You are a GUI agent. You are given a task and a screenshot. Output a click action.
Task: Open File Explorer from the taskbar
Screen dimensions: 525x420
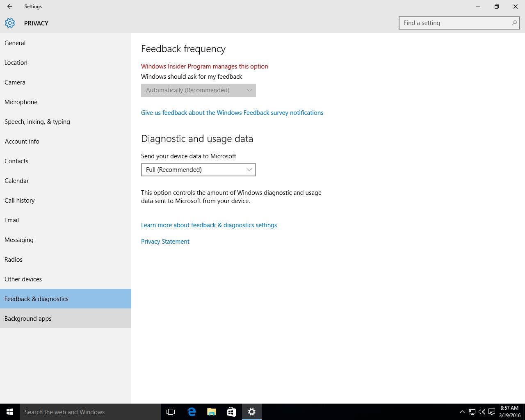[x=212, y=412]
